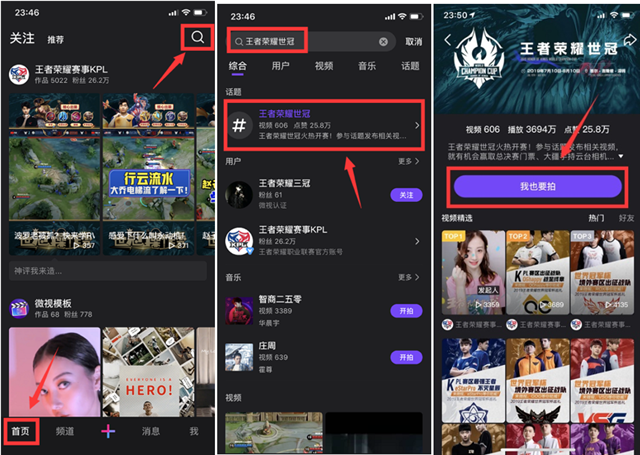The width and height of the screenshot is (640, 455).
Task: Play the first KPL game video with 357 plays
Action: point(54,174)
